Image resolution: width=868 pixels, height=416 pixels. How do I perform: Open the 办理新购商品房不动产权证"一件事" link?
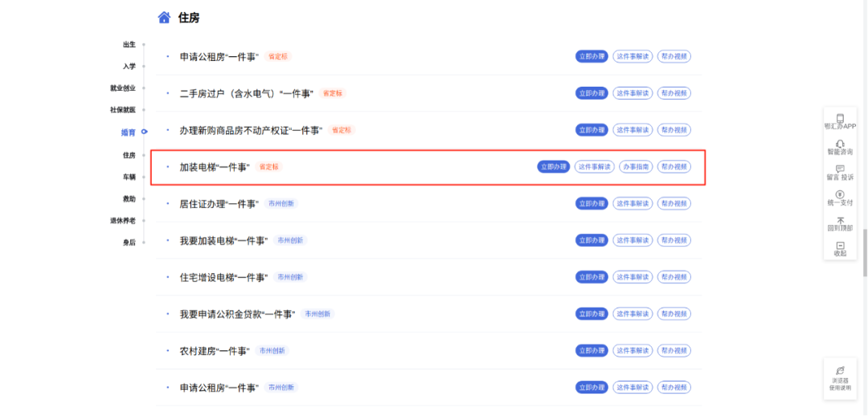(x=250, y=130)
